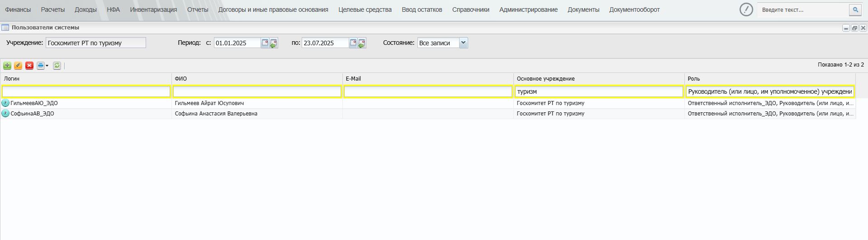Sort by the E-Mail column header

pos(428,79)
